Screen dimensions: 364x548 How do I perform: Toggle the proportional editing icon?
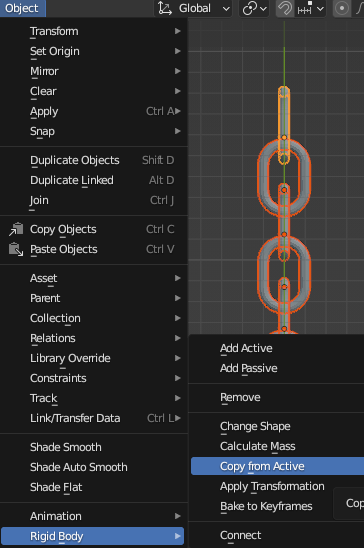point(341,8)
